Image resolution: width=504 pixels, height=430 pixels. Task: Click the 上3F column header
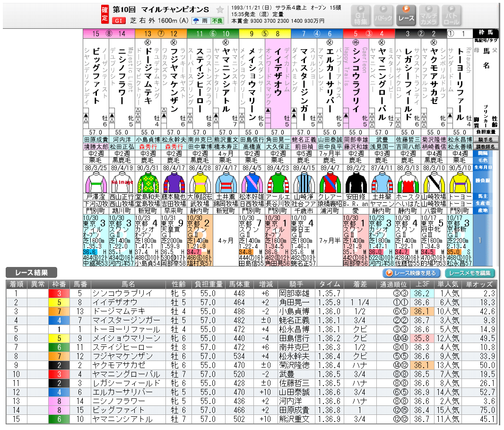[422, 284]
